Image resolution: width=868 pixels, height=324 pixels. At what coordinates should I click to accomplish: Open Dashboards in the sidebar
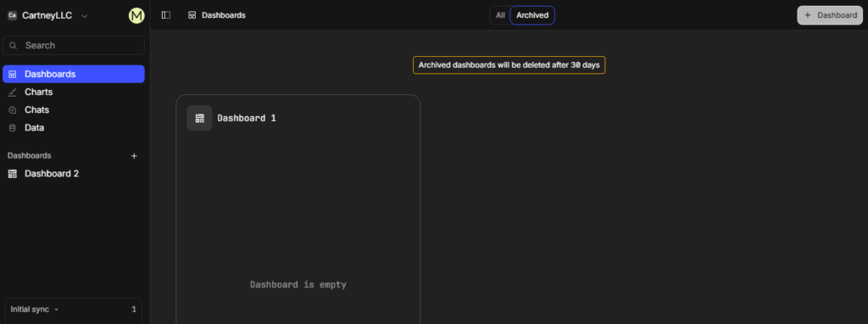tap(74, 75)
